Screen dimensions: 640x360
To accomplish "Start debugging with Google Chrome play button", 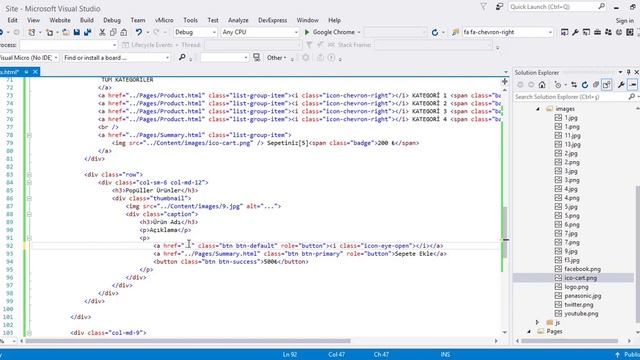I will click(307, 32).
